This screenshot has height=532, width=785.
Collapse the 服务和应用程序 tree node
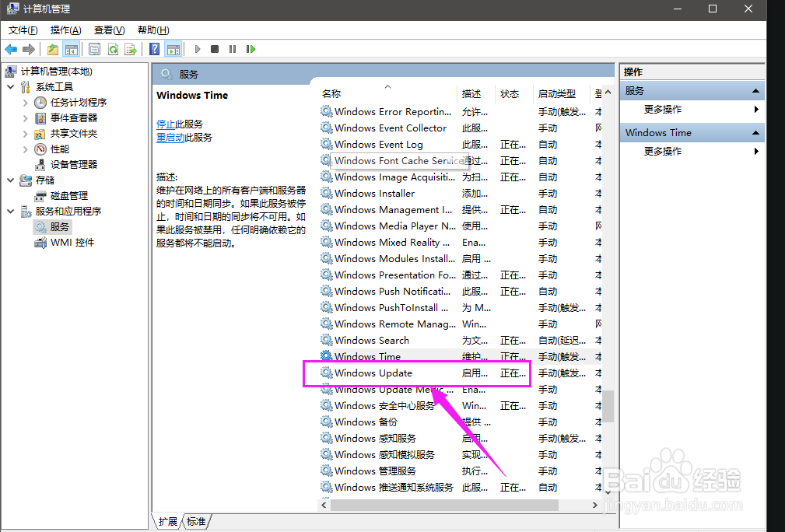tap(11, 212)
